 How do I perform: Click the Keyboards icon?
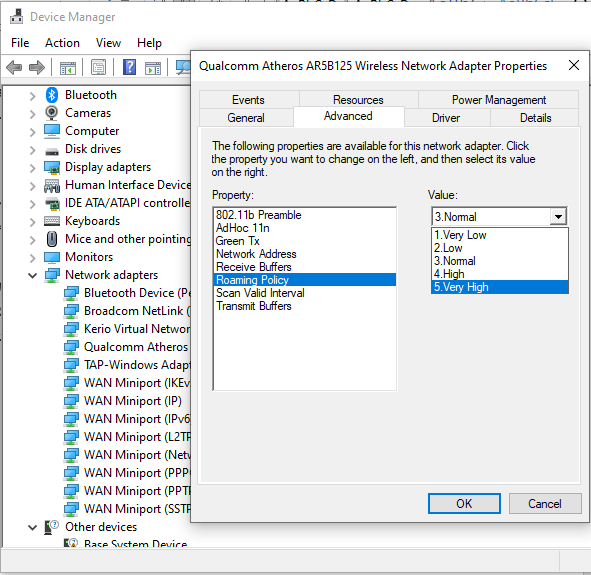click(x=52, y=221)
